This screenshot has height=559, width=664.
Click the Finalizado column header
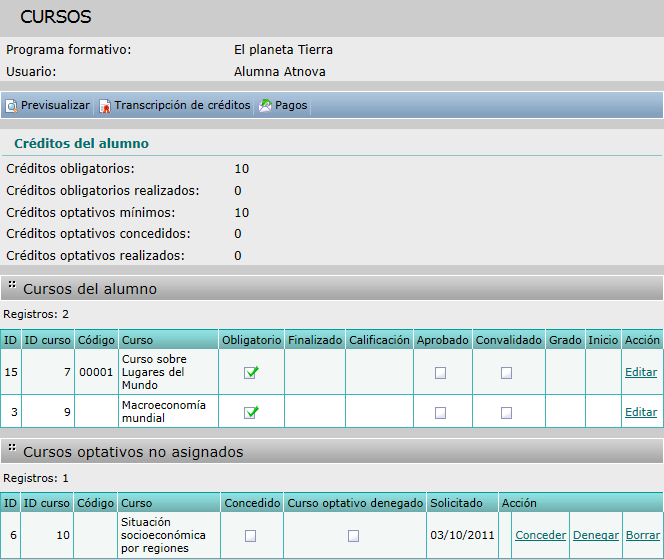(x=315, y=340)
